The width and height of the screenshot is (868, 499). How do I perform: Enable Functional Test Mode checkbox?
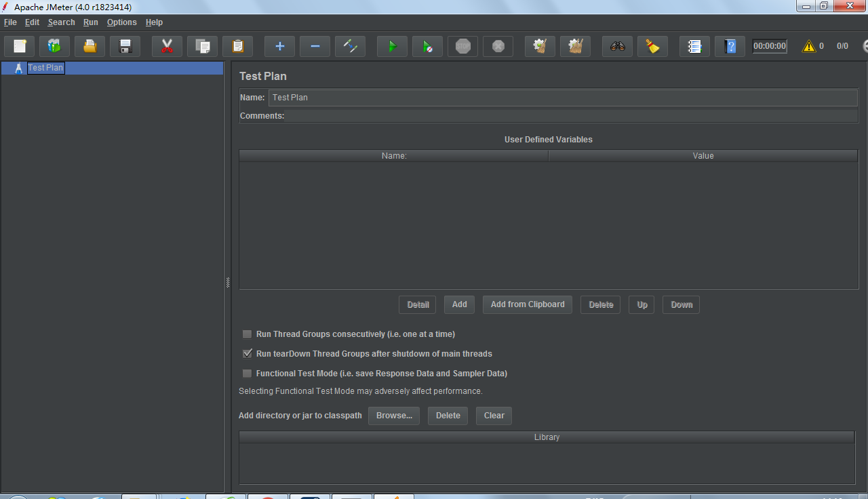(248, 374)
